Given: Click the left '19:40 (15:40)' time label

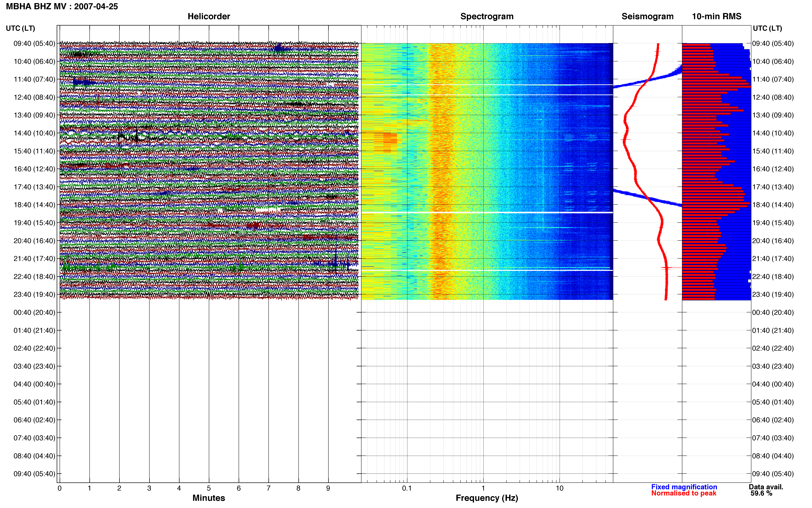Looking at the screenshot, I should point(34,223).
